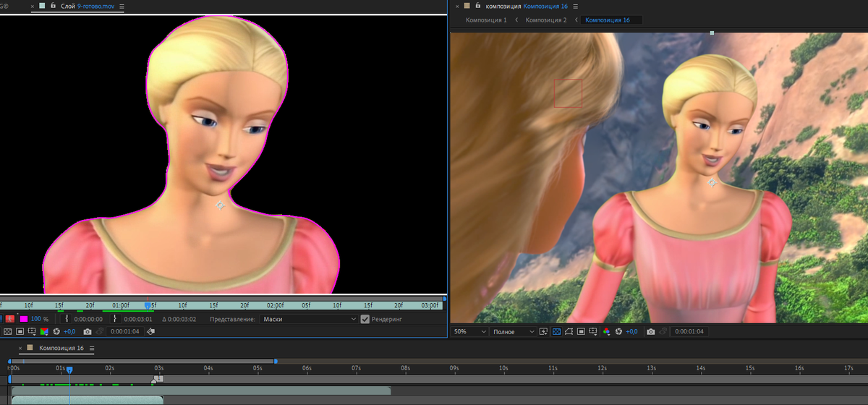Open the layer panel menu icon beside 9-готово.mov

tap(122, 7)
